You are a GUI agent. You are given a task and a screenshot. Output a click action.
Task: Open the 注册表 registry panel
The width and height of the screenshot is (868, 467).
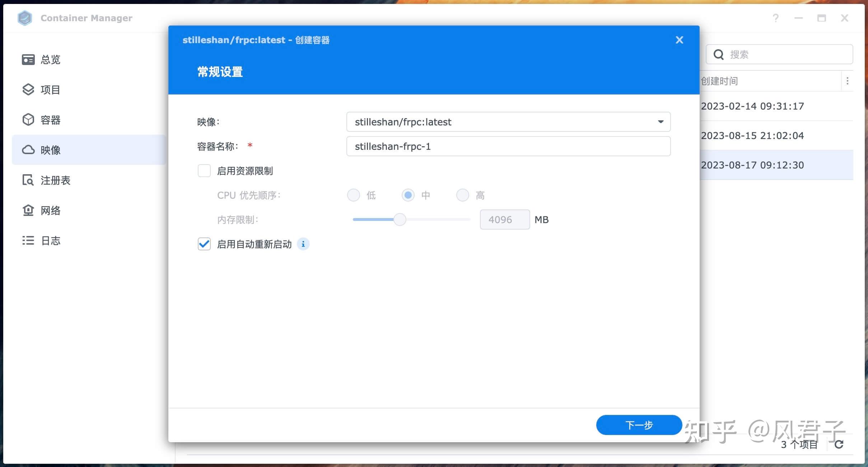pos(55,180)
